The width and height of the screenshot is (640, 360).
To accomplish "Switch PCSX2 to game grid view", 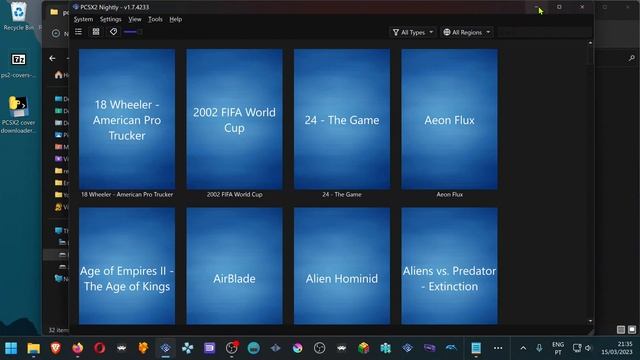I will tap(96, 32).
